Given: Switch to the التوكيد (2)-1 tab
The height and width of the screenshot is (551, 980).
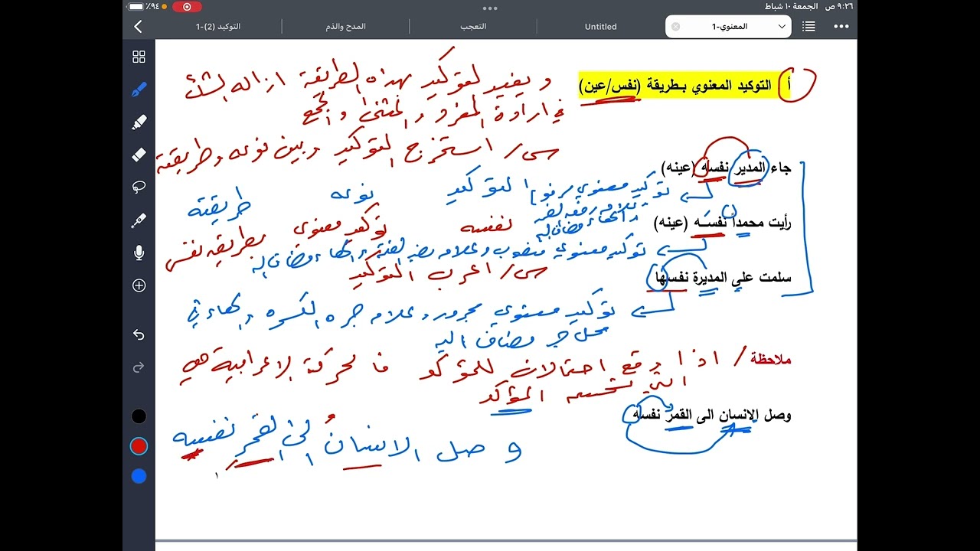Looking at the screenshot, I should point(218,26).
